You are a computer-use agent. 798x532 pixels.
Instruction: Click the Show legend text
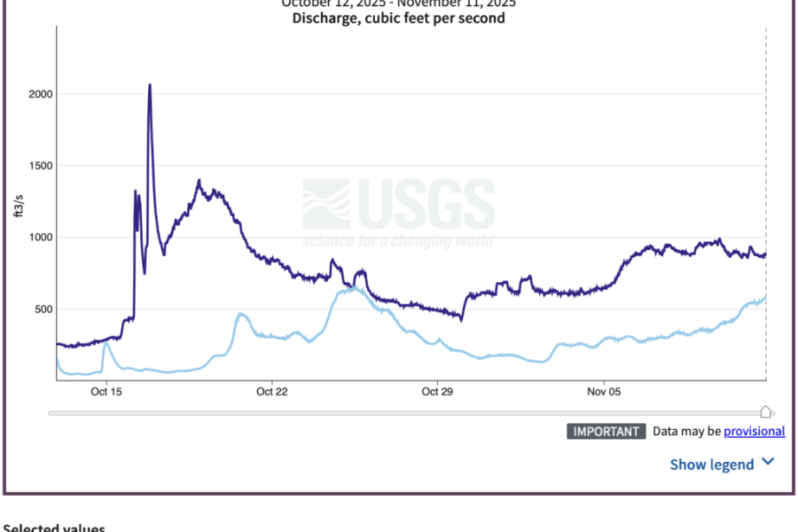(x=711, y=465)
